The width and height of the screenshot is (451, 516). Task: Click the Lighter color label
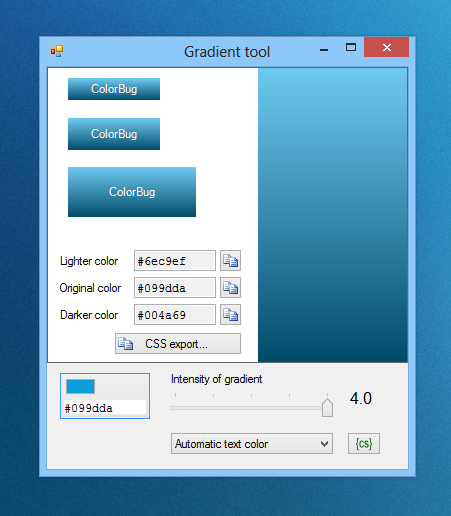89,261
